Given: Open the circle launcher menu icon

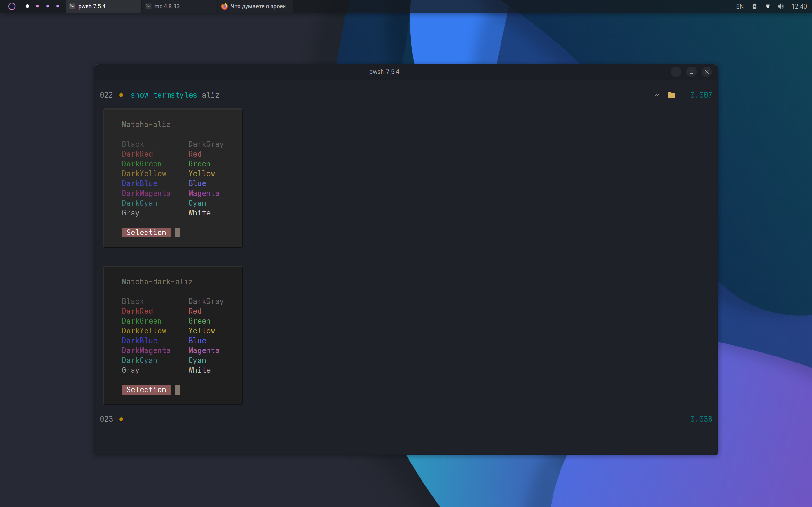Looking at the screenshot, I should (12, 6).
